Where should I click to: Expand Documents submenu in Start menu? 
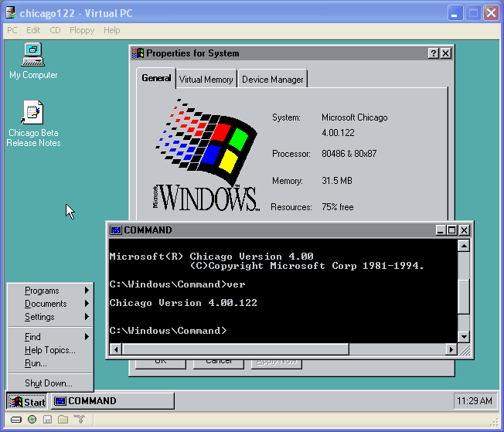point(50,304)
